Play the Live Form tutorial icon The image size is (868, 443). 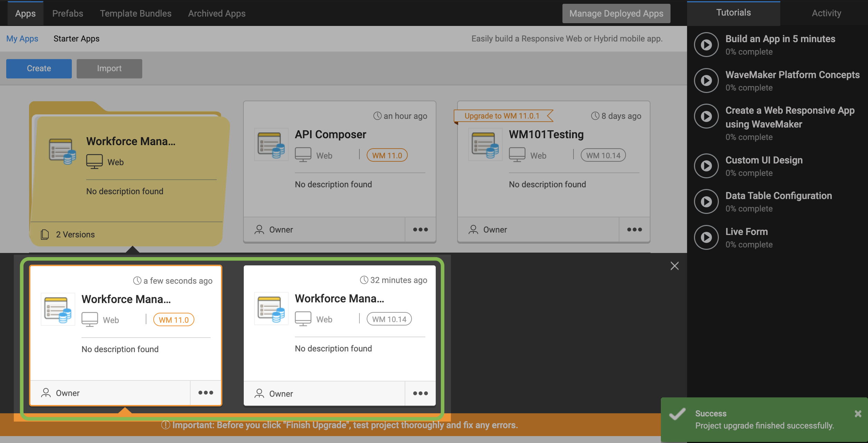pos(706,237)
